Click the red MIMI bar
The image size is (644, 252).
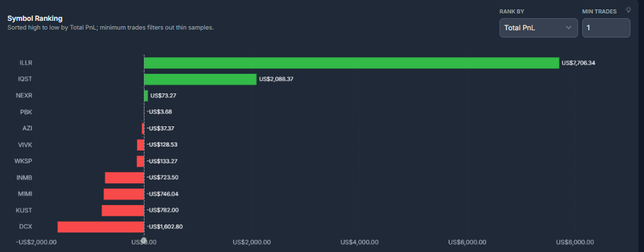(124, 194)
